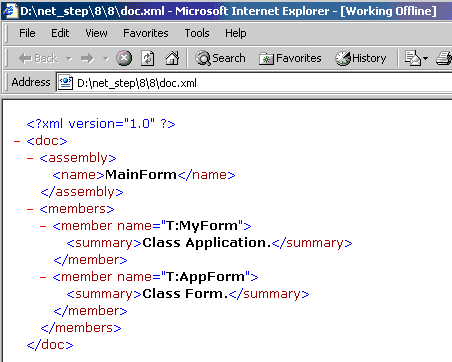Click the Stop loading icon

pos(124,58)
